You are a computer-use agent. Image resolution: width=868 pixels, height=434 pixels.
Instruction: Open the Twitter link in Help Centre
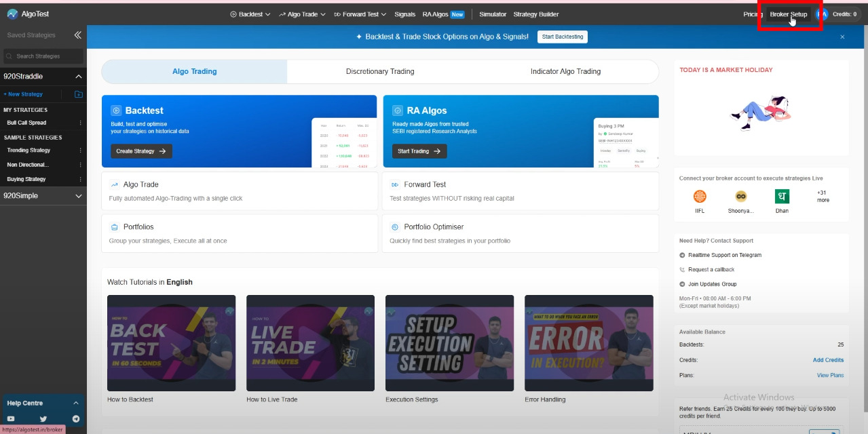pyautogui.click(x=43, y=419)
